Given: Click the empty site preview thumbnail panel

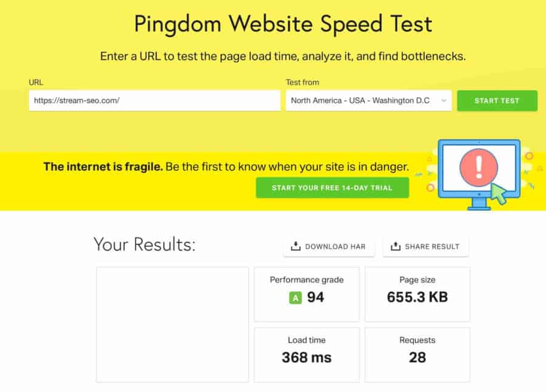Looking at the screenshot, I should [173, 325].
